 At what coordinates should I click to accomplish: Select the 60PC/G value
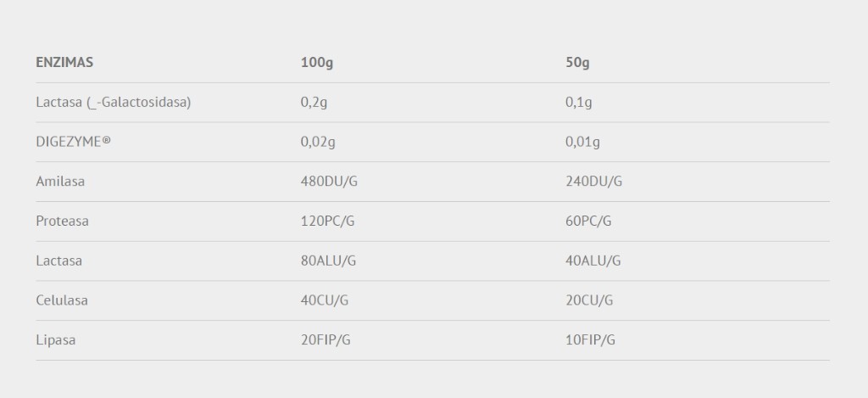(588, 221)
